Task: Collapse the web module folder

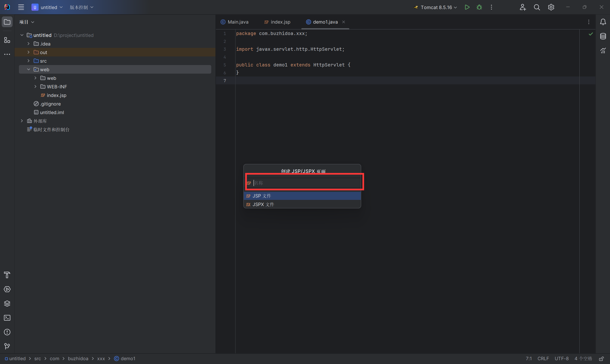Action: tap(28, 69)
